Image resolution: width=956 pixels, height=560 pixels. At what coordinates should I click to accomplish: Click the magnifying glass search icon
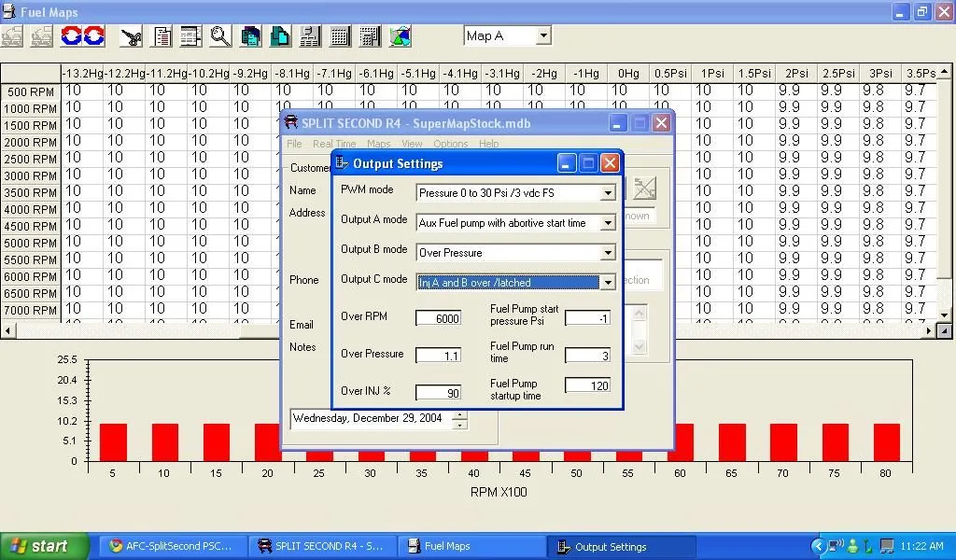(x=220, y=36)
